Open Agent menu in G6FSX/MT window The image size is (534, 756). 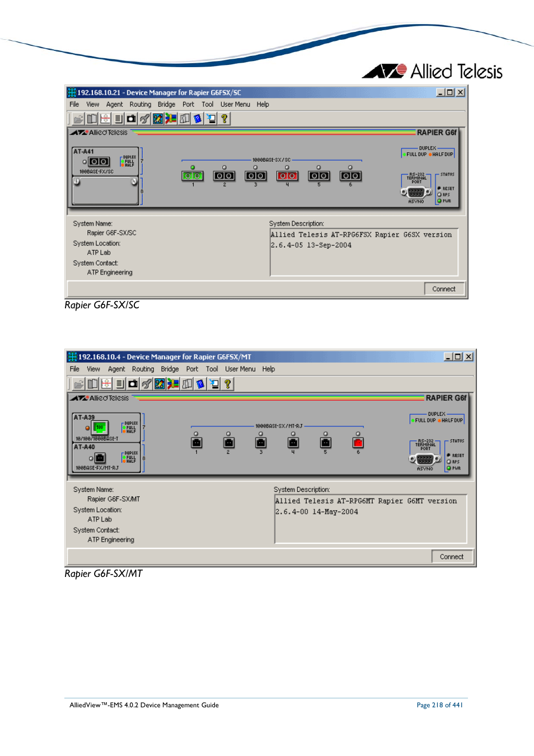click(x=116, y=369)
